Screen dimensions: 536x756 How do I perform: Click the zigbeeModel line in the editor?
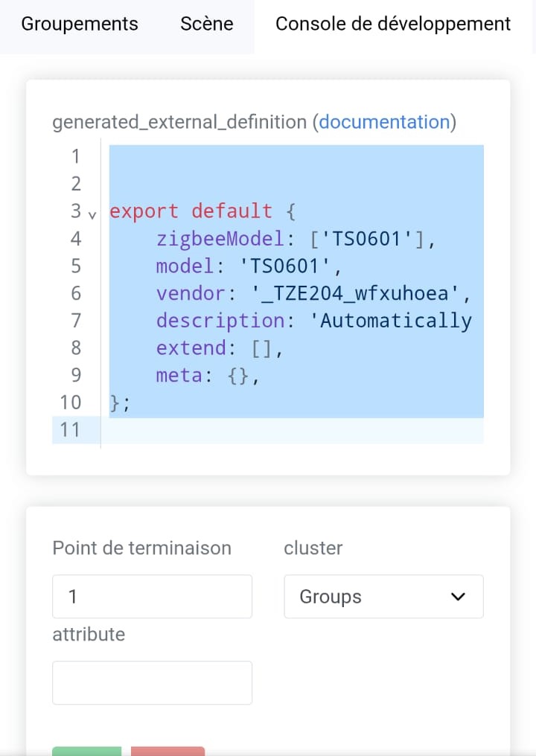296,239
